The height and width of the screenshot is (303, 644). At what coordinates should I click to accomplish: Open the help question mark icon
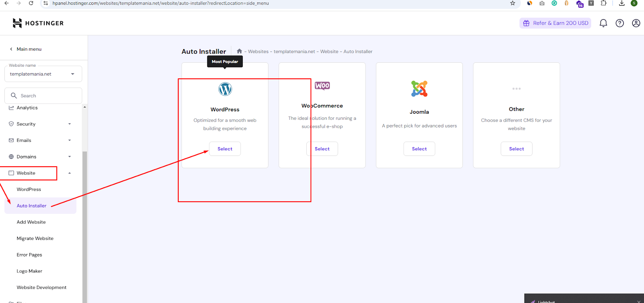[x=620, y=23]
